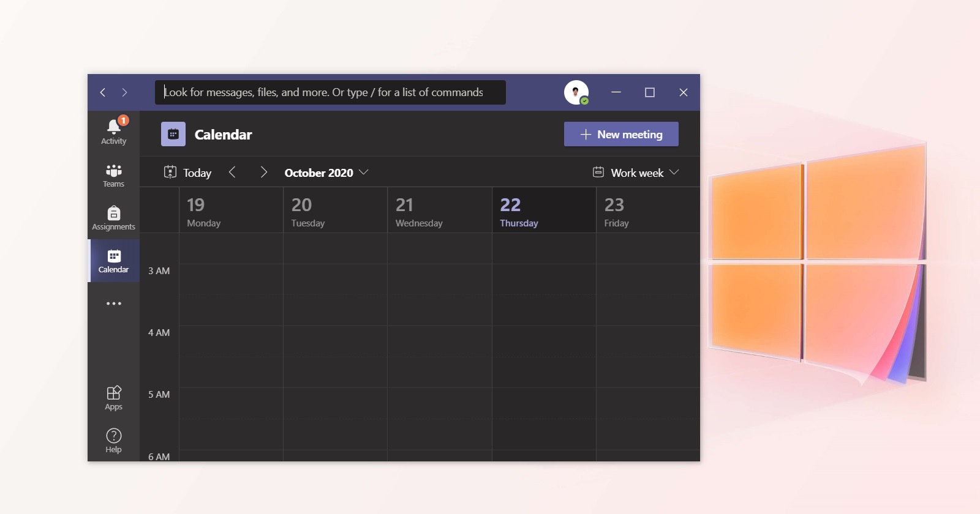Open Assignments in the sidebar
The image size is (980, 514).
(114, 218)
